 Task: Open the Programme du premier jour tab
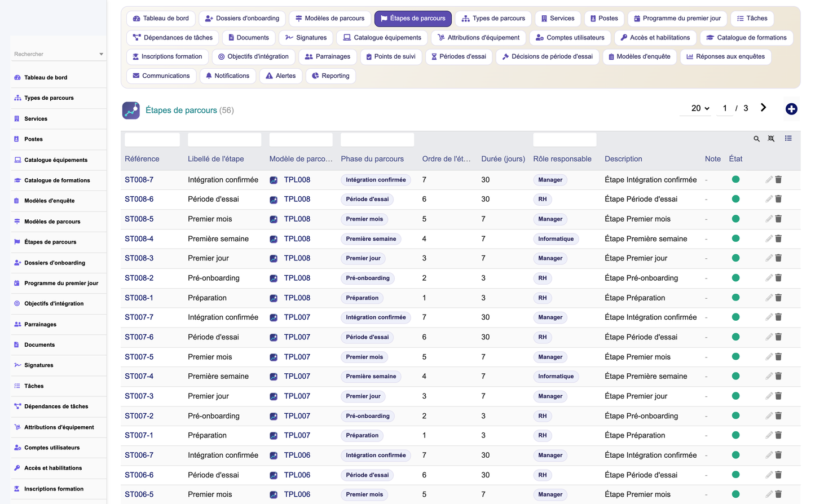[x=677, y=19]
